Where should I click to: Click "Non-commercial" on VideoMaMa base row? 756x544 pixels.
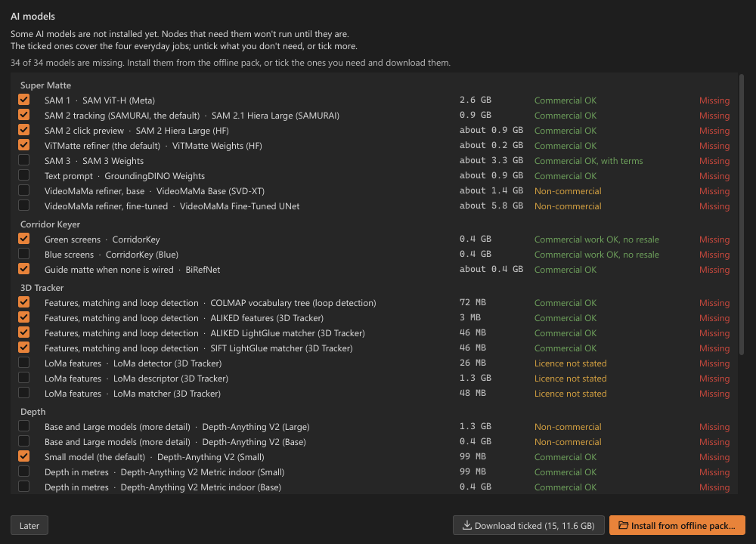568,191
